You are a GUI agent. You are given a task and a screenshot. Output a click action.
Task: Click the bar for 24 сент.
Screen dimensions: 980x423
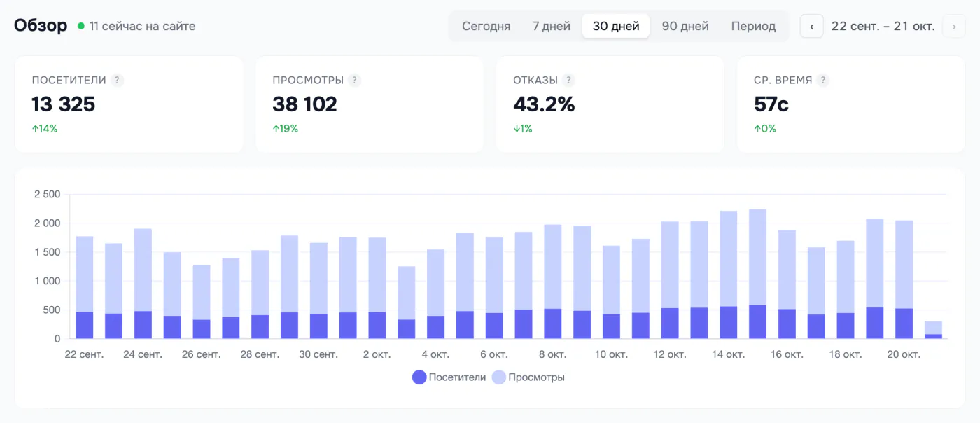143,284
